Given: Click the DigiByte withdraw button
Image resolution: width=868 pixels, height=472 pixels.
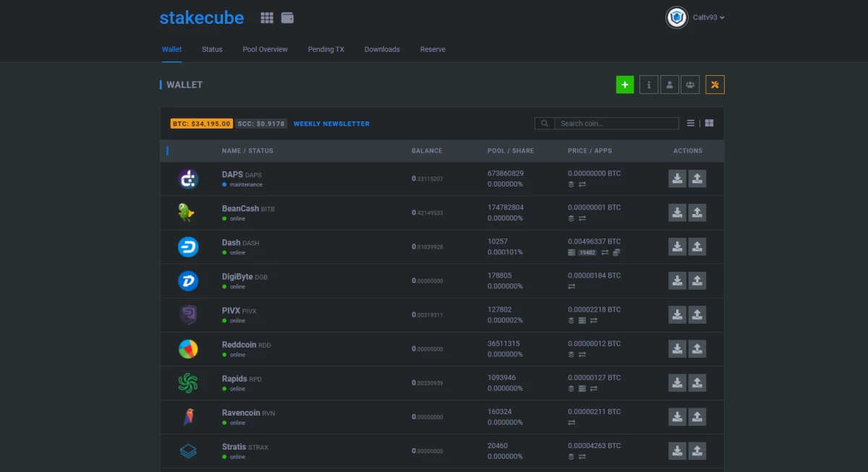Looking at the screenshot, I should 697,280.
